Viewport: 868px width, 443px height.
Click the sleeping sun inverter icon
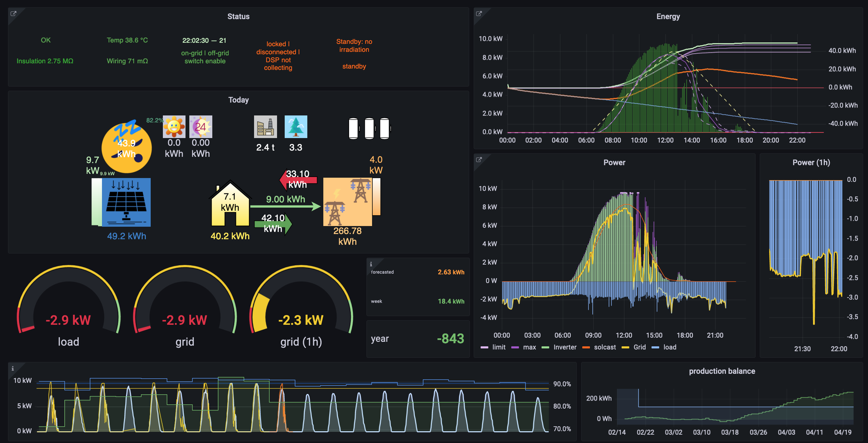pos(127,147)
